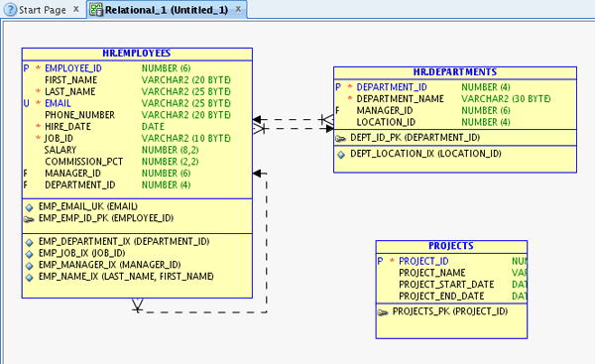Select the LOCATION_ID column

pos(386,122)
